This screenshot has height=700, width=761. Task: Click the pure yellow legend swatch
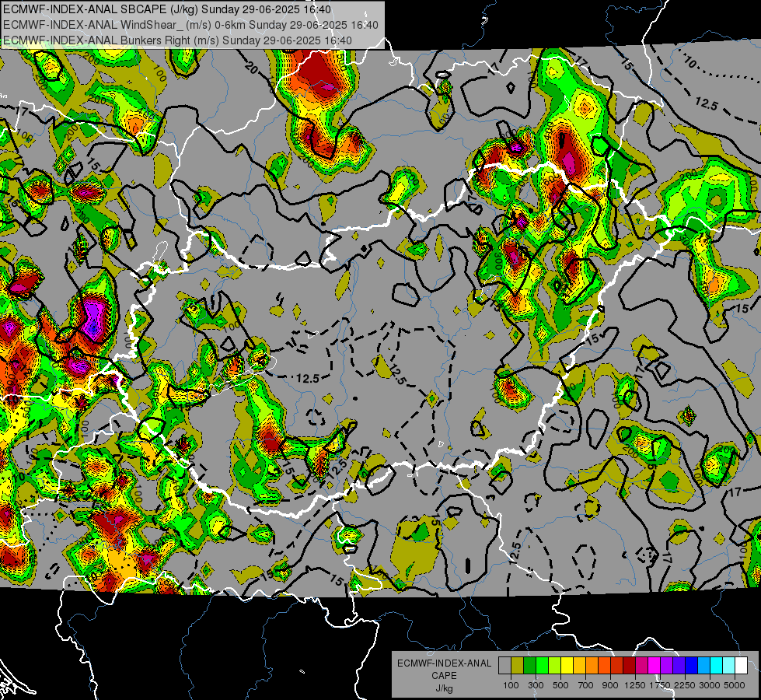point(567,666)
